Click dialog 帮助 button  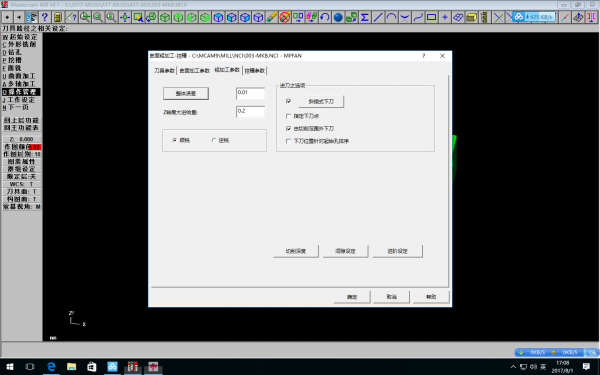tap(431, 297)
